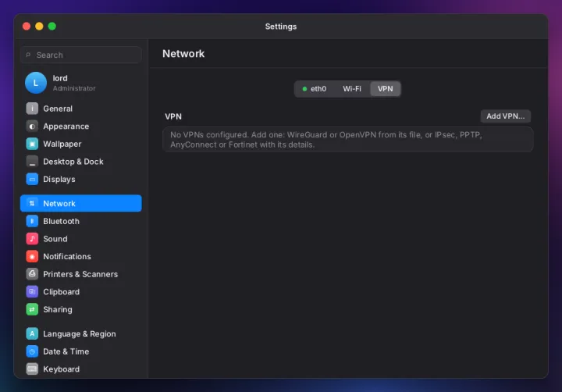The image size is (562, 392).
Task: Click the Administrator account label
Action: pos(74,88)
